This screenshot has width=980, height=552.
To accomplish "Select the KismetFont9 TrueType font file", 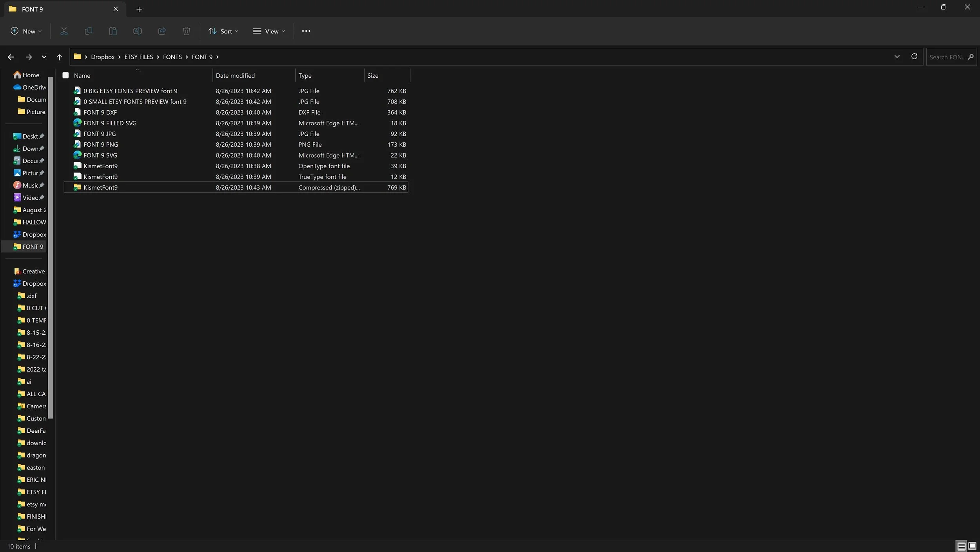I will (x=236, y=177).
